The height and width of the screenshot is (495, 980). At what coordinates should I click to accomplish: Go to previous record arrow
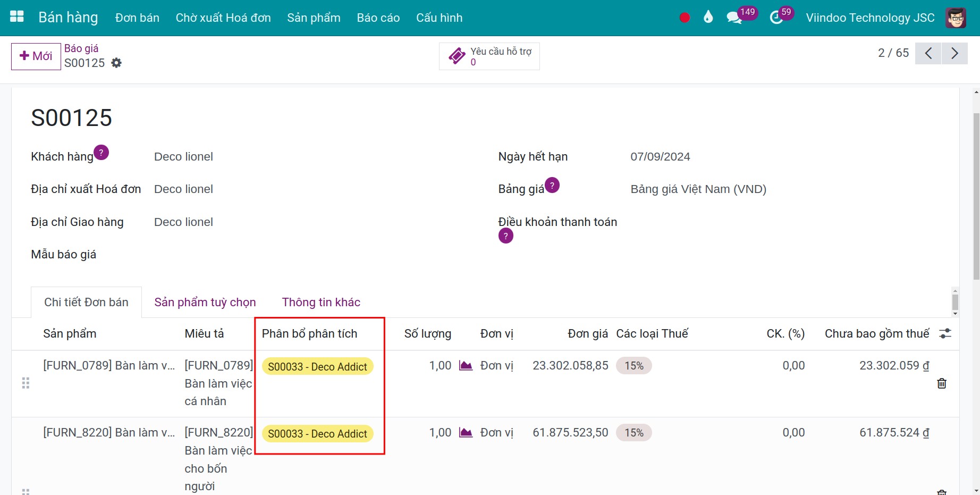pos(928,53)
